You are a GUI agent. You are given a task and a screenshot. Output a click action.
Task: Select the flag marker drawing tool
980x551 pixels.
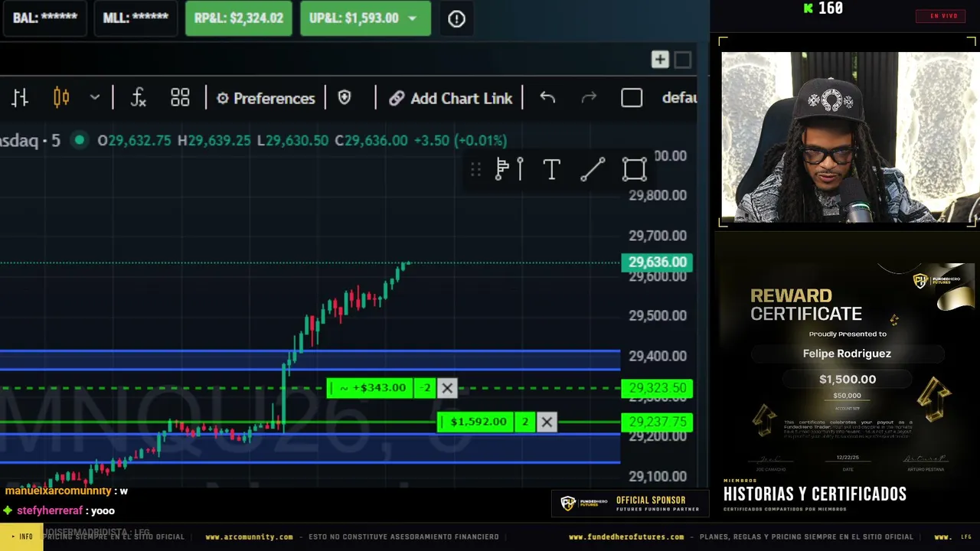click(502, 169)
